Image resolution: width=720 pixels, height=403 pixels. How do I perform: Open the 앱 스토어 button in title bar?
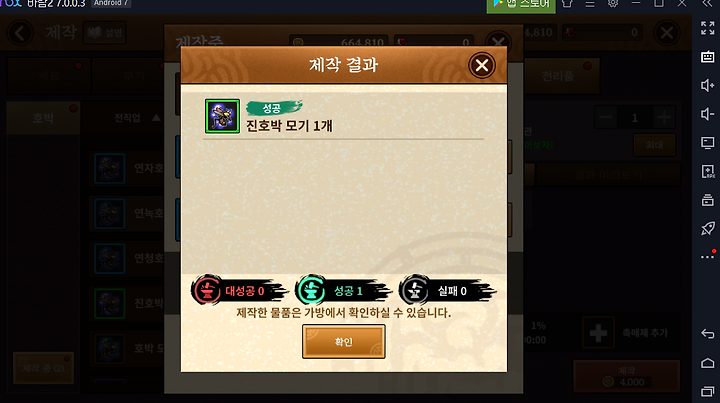(521, 4)
